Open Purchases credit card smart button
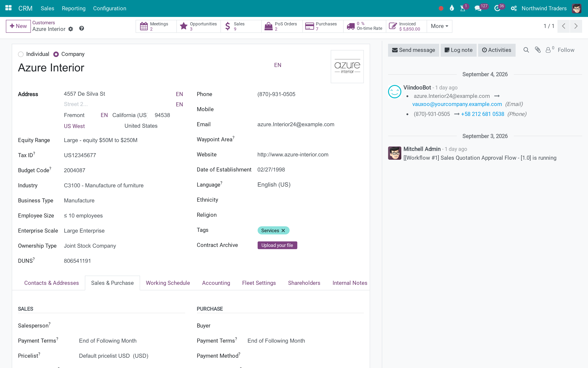 pos(323,26)
